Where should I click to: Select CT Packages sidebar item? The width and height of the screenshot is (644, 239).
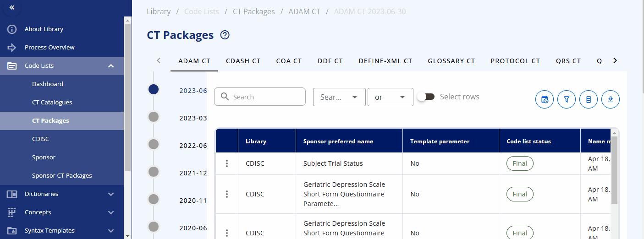coord(62,121)
